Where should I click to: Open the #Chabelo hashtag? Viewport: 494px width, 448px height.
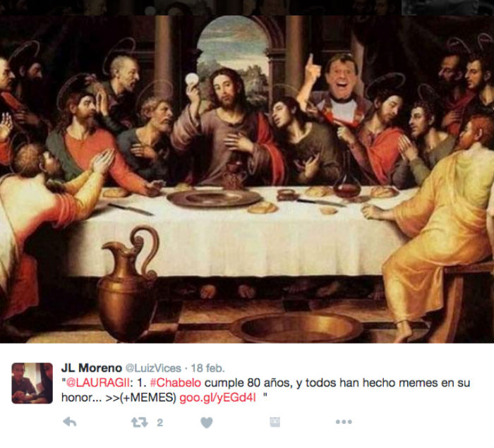pyautogui.click(x=176, y=383)
